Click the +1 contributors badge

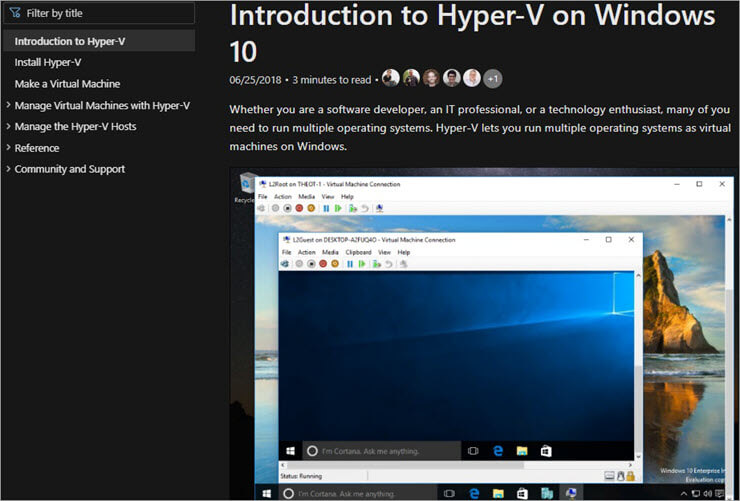click(x=492, y=78)
